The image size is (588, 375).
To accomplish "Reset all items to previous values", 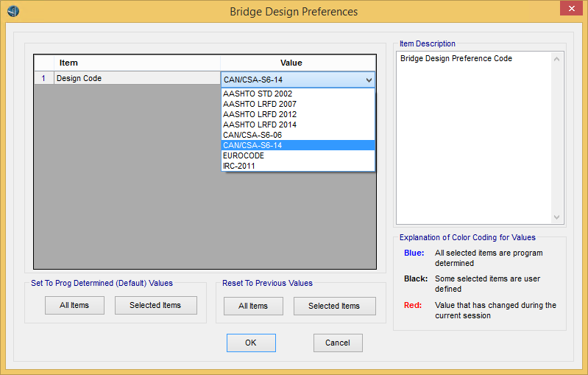I will pos(253,306).
